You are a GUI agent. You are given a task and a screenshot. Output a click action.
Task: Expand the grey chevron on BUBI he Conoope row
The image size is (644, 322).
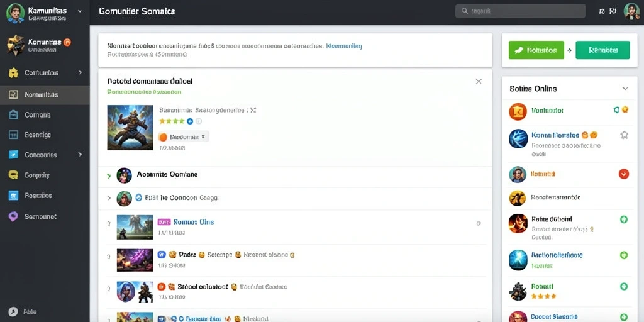point(109,198)
